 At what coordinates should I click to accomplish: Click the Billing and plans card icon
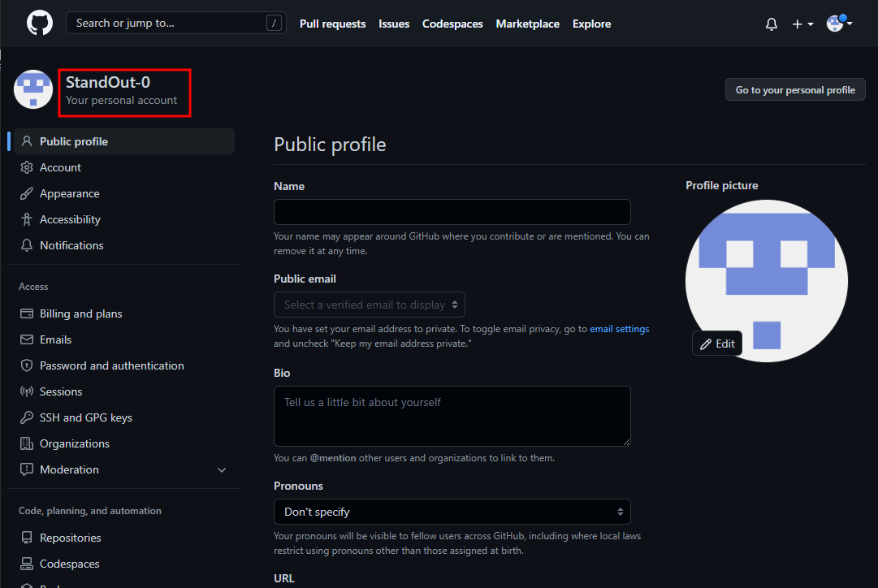point(26,313)
